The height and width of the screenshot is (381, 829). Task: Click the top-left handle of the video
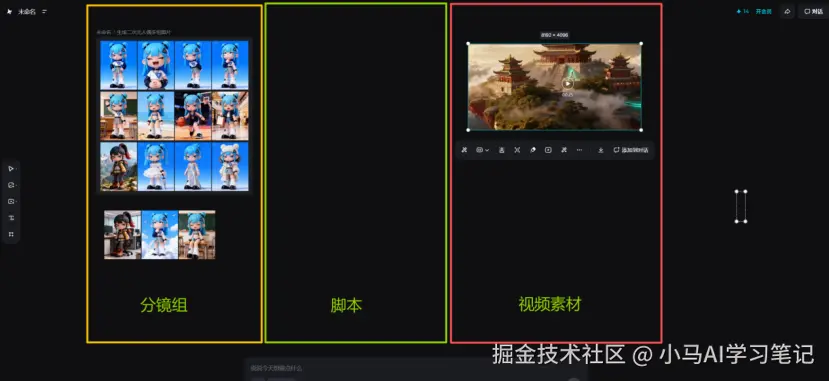[x=468, y=44]
